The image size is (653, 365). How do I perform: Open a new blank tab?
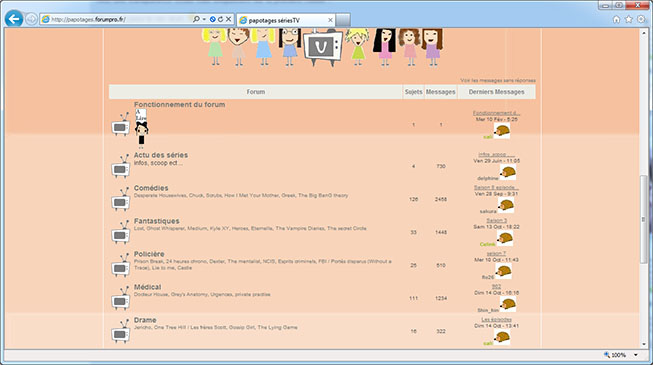pyautogui.click(x=343, y=20)
